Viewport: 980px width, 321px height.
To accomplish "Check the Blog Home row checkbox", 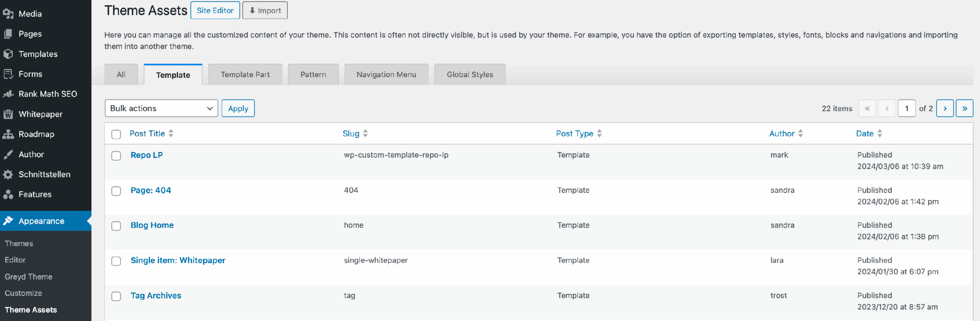I will pyautogui.click(x=116, y=226).
